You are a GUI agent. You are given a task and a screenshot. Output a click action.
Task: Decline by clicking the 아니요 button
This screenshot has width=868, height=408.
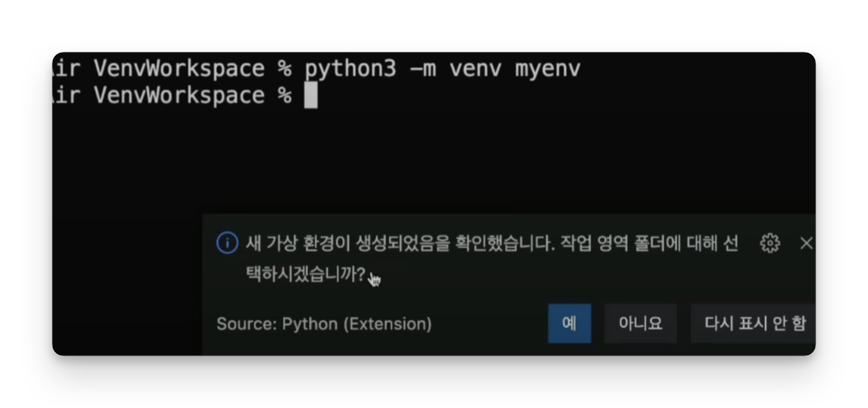(x=640, y=323)
